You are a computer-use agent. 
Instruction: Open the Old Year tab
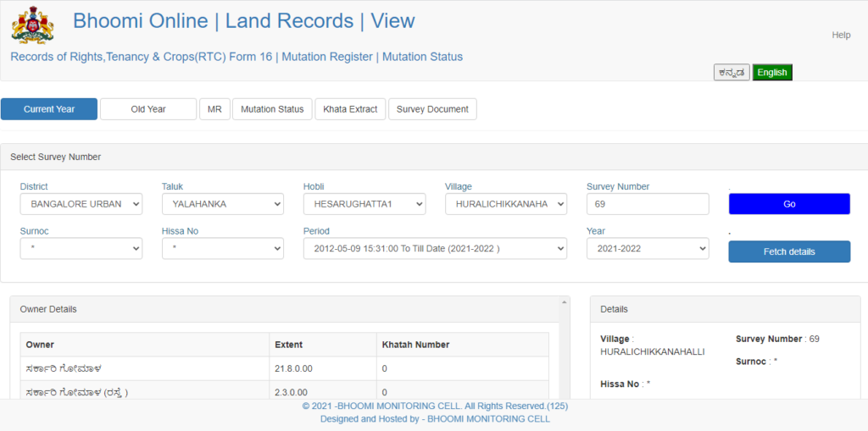click(148, 109)
